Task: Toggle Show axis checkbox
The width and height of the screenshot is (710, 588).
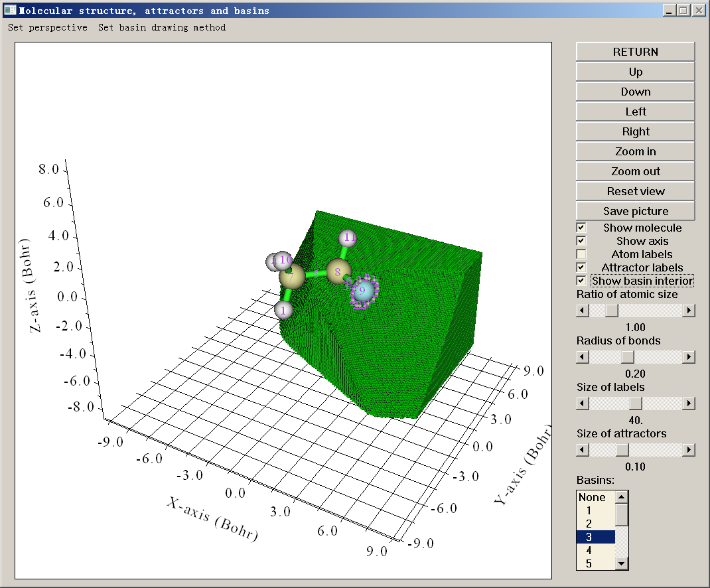Action: (581, 240)
